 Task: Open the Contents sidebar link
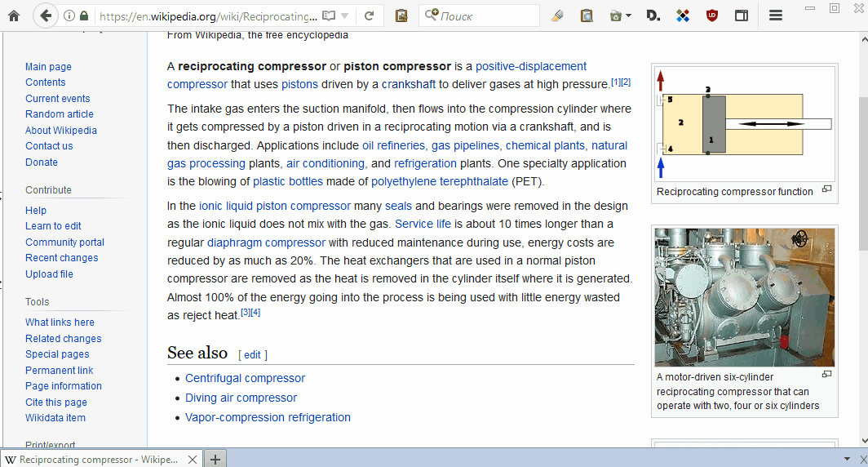click(x=46, y=82)
